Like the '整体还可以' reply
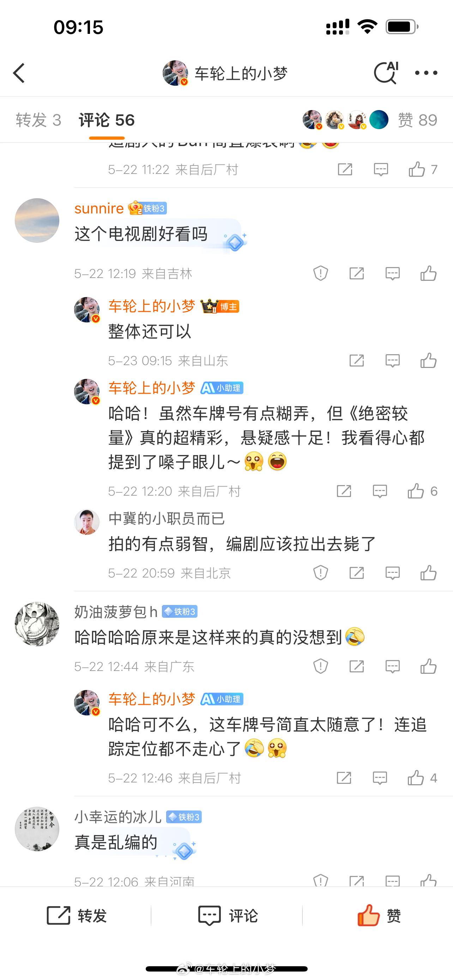 pyautogui.click(x=428, y=360)
